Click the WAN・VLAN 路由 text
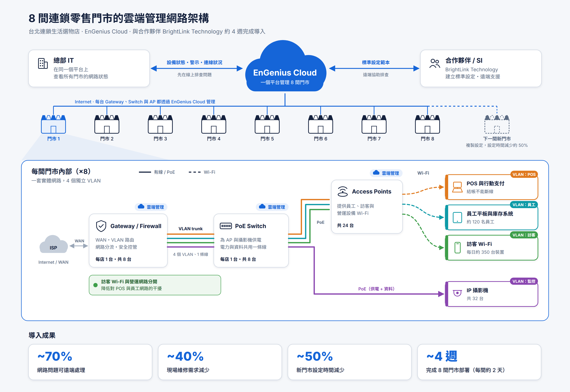This screenshot has height=392, width=570. 115,240
